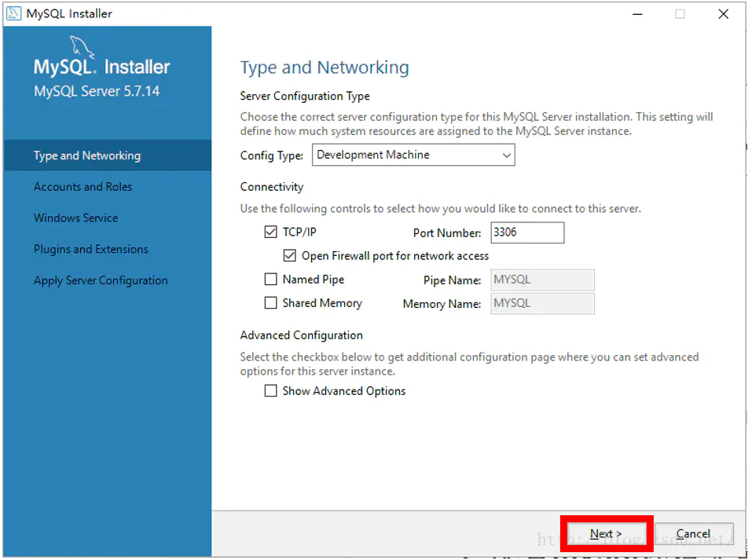Expand the Development Machine selection arrow

coord(507,155)
